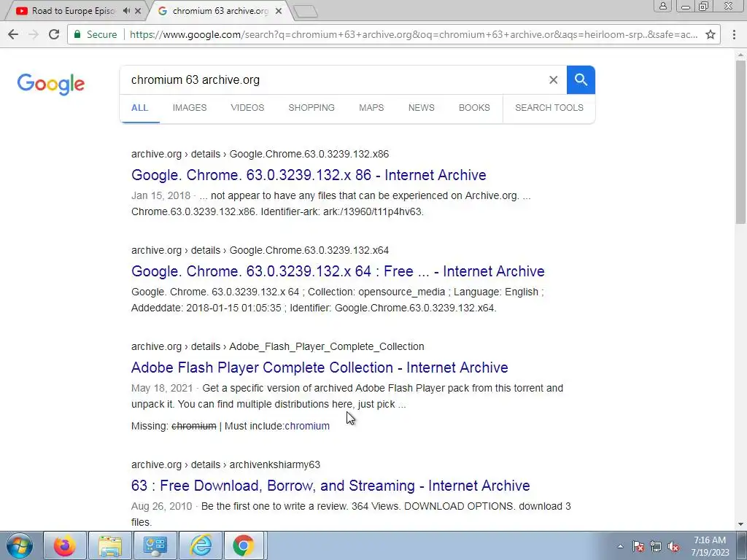The width and height of the screenshot is (747, 560).
Task: Open the Windows Start menu orb
Action: tap(20, 545)
